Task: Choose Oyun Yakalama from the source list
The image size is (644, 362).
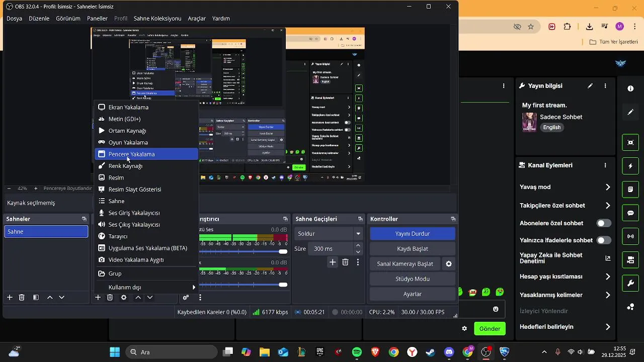Action: (x=146, y=143)
